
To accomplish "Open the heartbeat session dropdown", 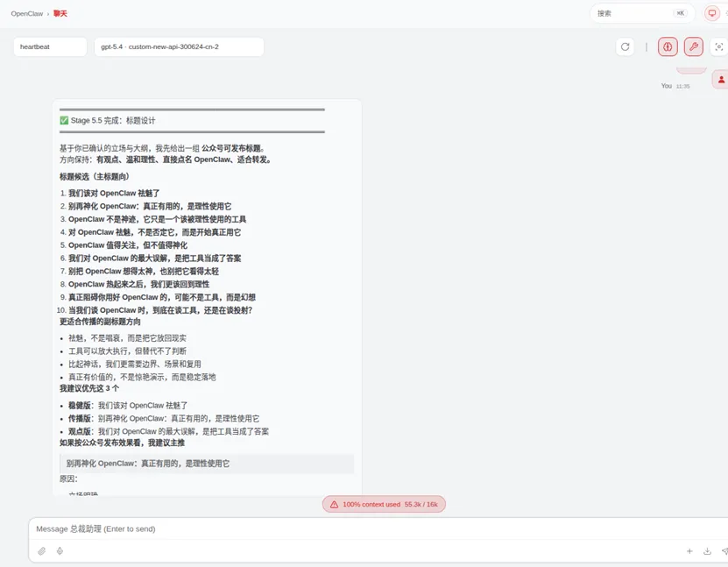I will click(50, 47).
